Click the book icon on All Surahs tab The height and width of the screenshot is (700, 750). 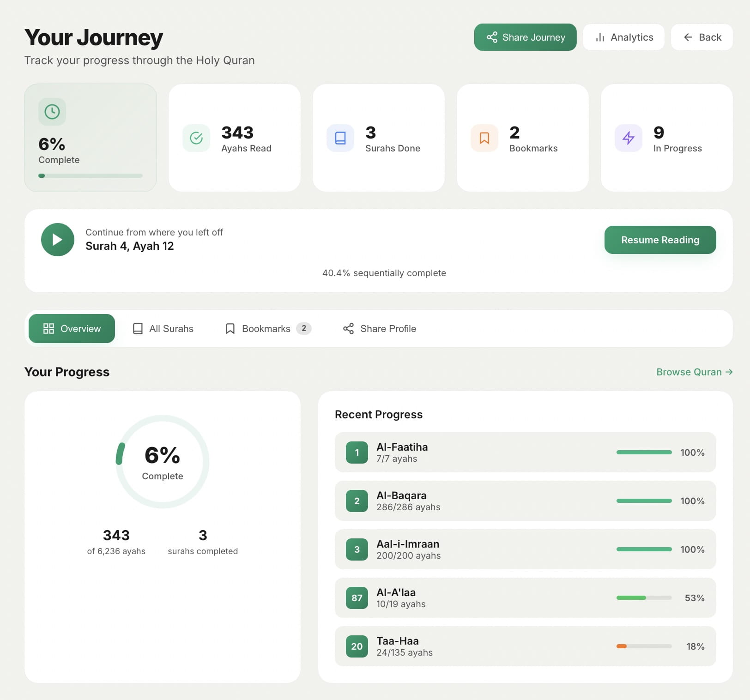tap(137, 328)
